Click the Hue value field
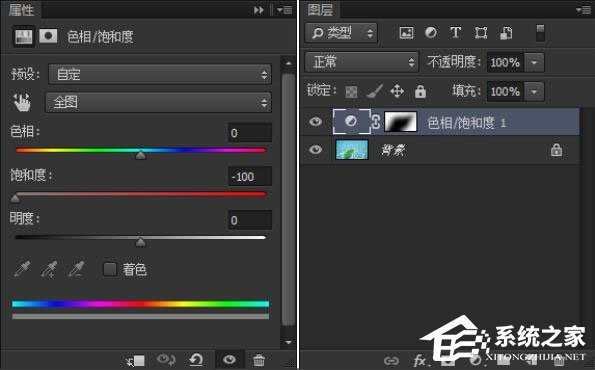Viewport: 595px width, 370px height. (250, 133)
